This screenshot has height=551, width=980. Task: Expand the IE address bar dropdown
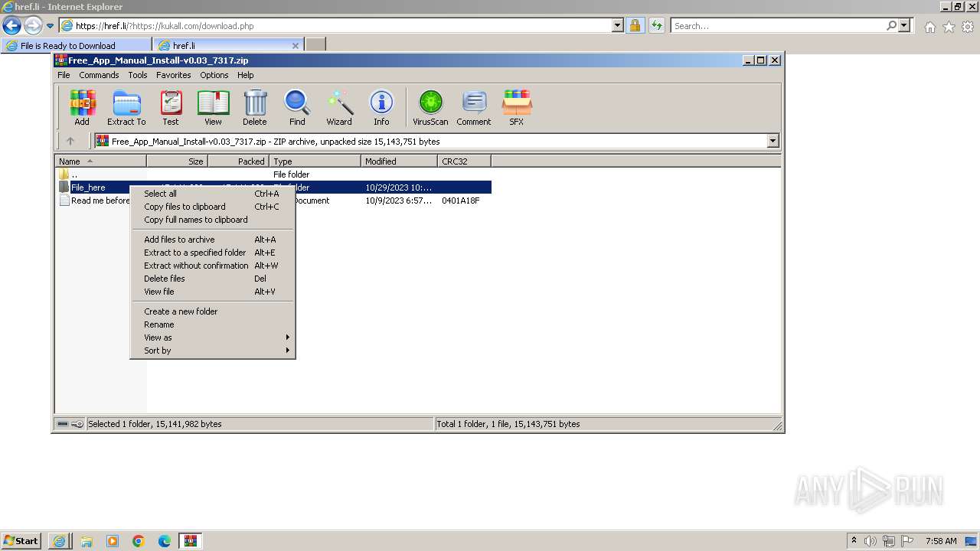pyautogui.click(x=618, y=26)
